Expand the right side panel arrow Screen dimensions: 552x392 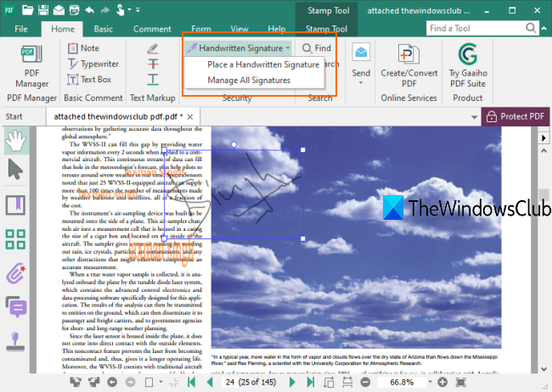pyautogui.click(x=544, y=138)
